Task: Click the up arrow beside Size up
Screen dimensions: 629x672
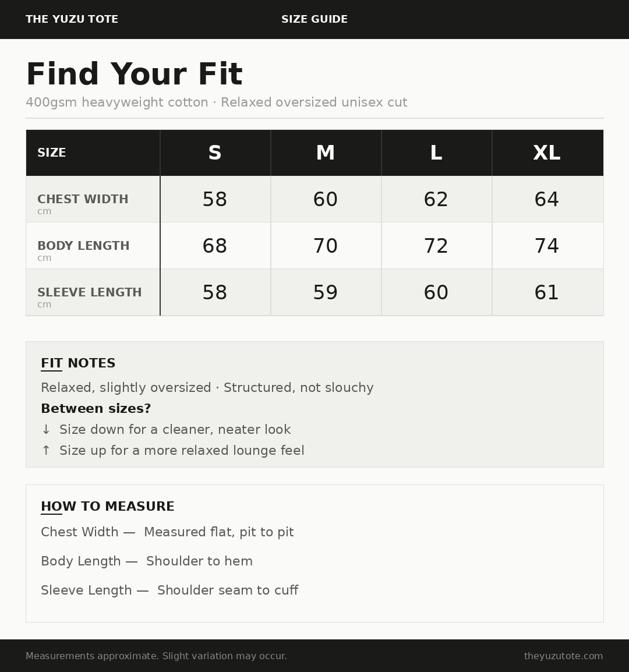Action: pyautogui.click(x=46, y=451)
